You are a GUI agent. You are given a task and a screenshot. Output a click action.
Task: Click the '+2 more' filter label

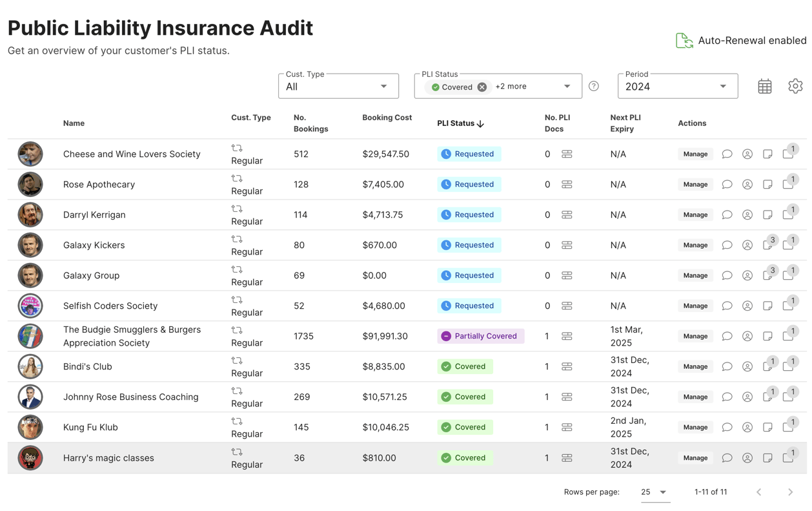pos(510,85)
